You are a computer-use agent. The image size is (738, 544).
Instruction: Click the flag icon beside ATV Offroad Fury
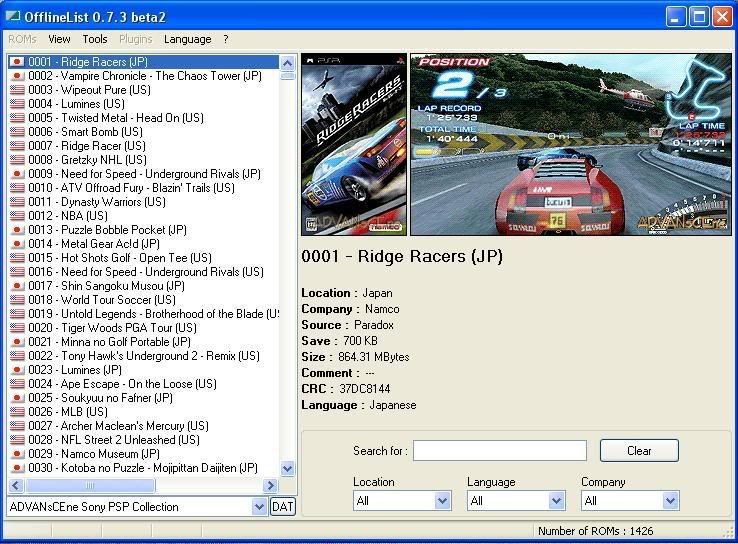pyautogui.click(x=17, y=188)
